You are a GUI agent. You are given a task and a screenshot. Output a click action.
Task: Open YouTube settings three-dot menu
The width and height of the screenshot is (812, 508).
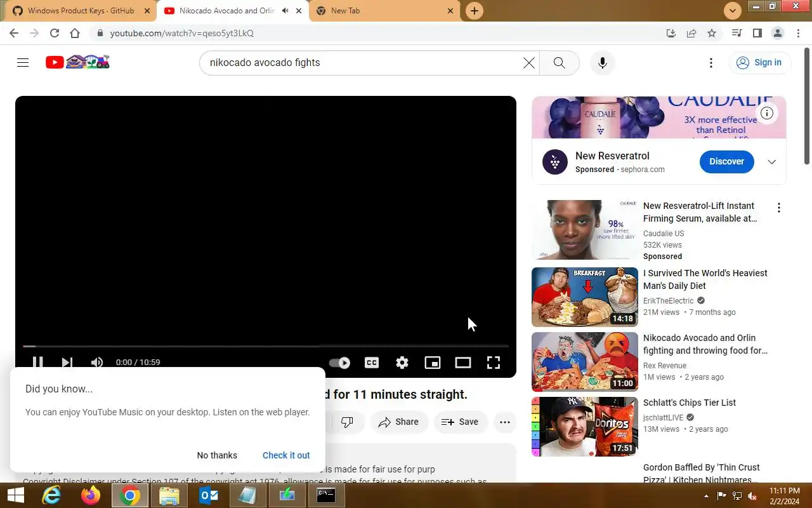(711, 62)
